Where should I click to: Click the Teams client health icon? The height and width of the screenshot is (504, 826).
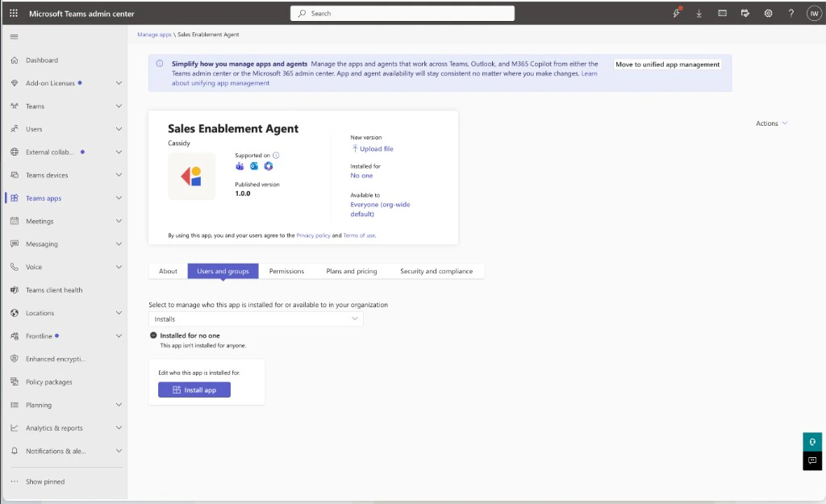click(x=15, y=290)
